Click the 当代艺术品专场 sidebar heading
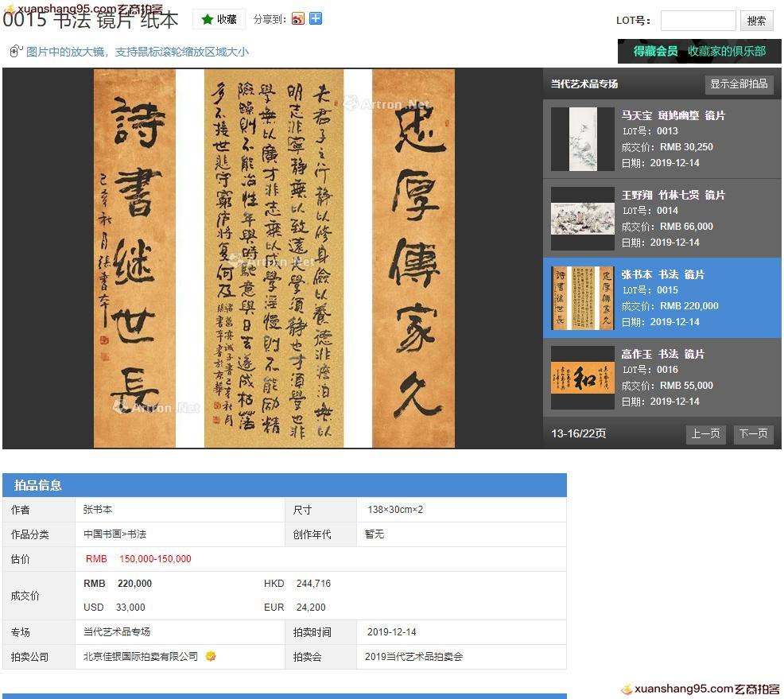This screenshot has width=784, height=699. 584,84
